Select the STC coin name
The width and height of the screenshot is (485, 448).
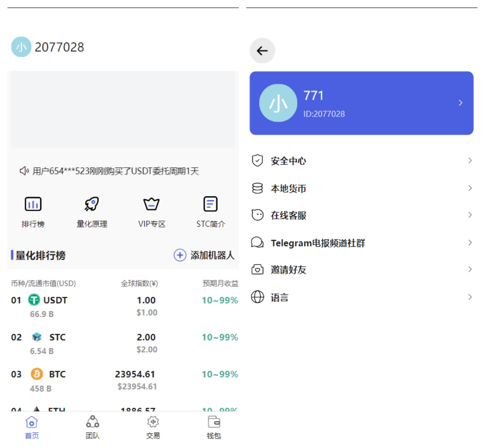57,337
